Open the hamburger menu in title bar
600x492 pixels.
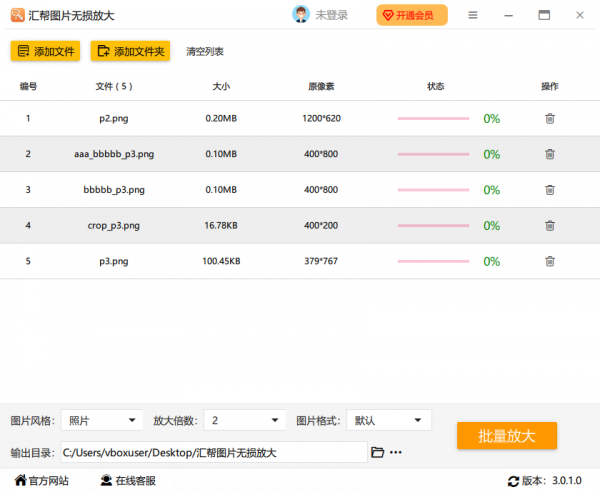pos(473,15)
